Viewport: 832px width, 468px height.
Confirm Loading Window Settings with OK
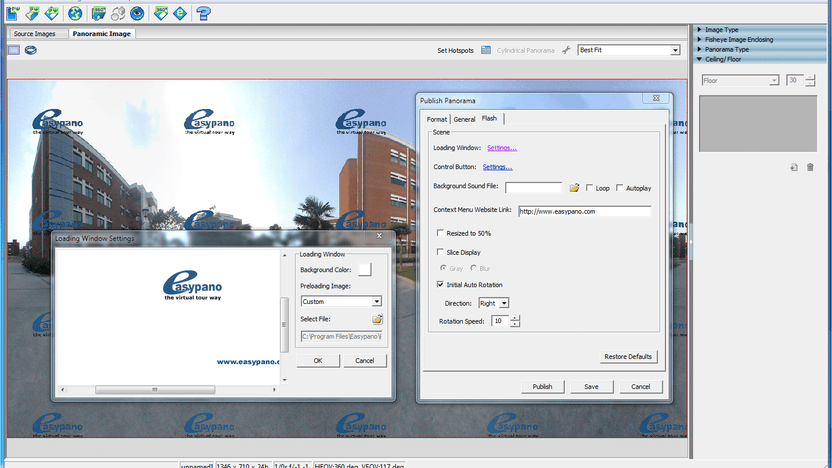tap(318, 361)
